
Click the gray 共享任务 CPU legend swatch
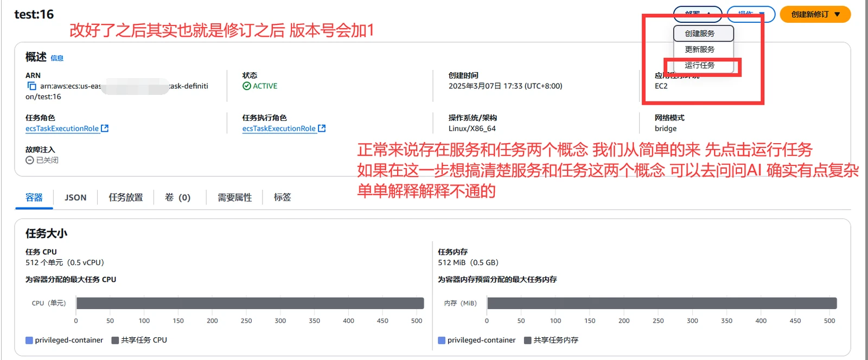tap(115, 340)
